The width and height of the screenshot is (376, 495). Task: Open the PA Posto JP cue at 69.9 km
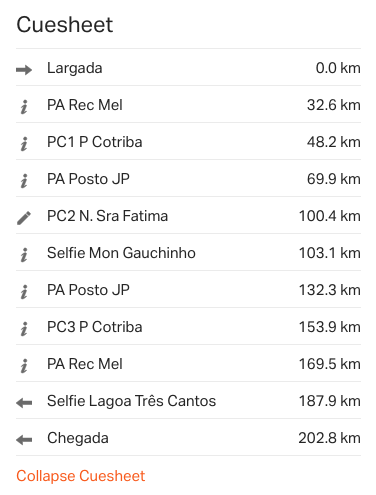coord(188,178)
